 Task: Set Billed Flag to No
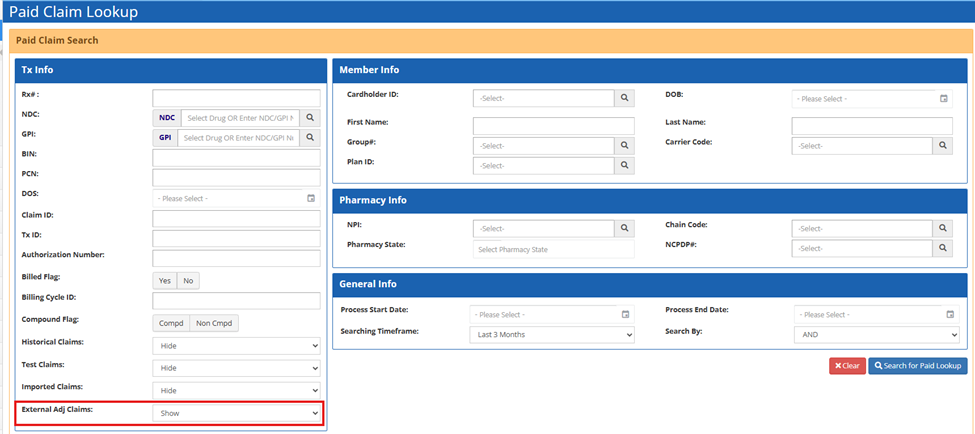(x=188, y=281)
